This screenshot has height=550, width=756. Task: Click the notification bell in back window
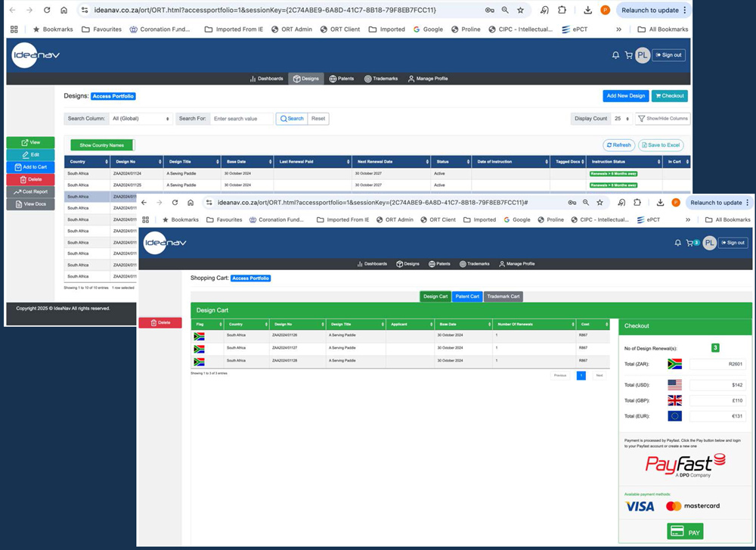click(615, 55)
